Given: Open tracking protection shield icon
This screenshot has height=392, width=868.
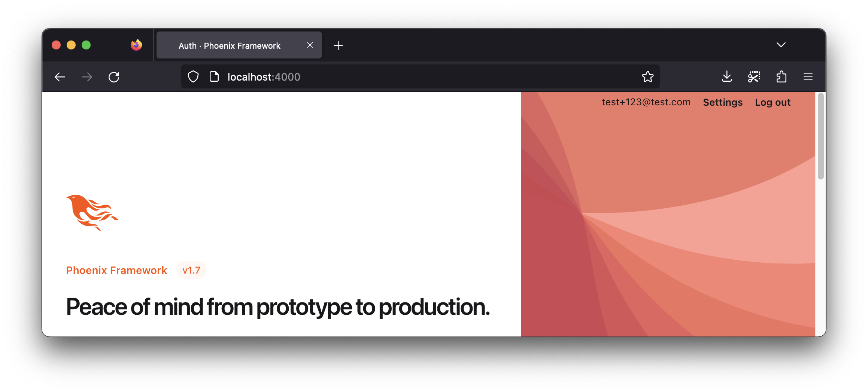Looking at the screenshot, I should click(x=193, y=77).
